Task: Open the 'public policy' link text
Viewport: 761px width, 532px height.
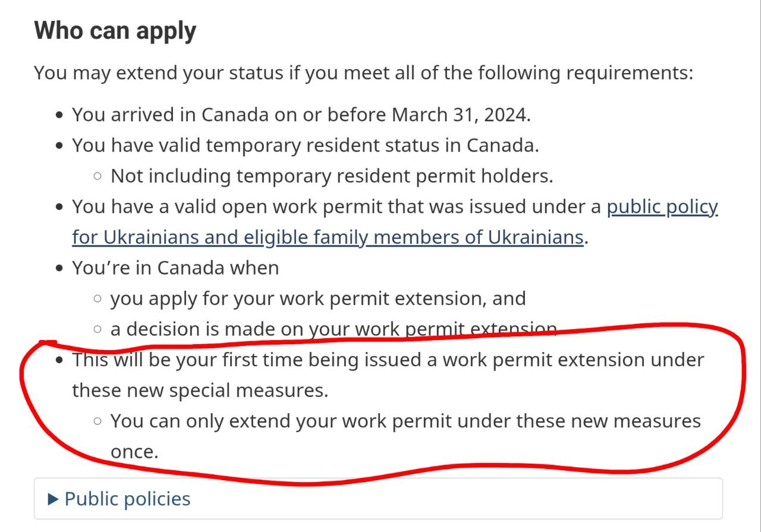Action: click(662, 207)
